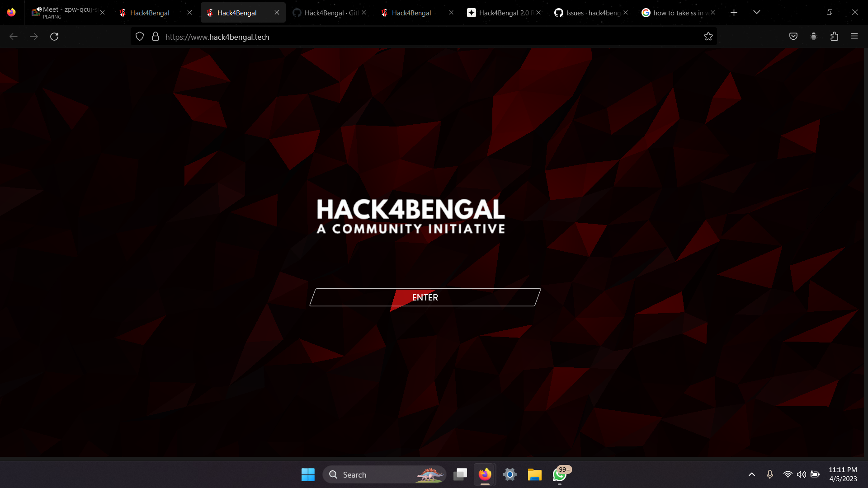868x488 pixels.
Task: Close the active Hack4Bengal tab
Action: click(x=277, y=13)
